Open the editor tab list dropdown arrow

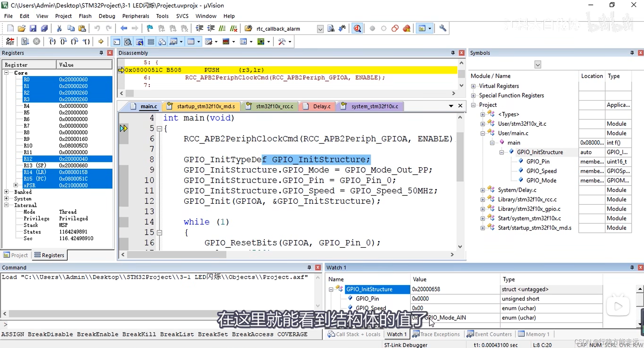(x=451, y=106)
